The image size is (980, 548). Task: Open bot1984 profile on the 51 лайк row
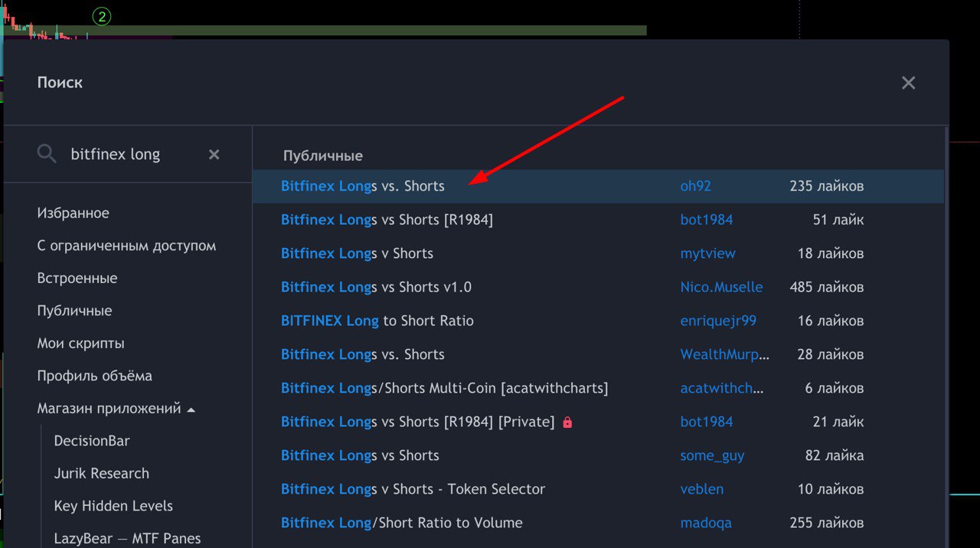[x=707, y=220]
